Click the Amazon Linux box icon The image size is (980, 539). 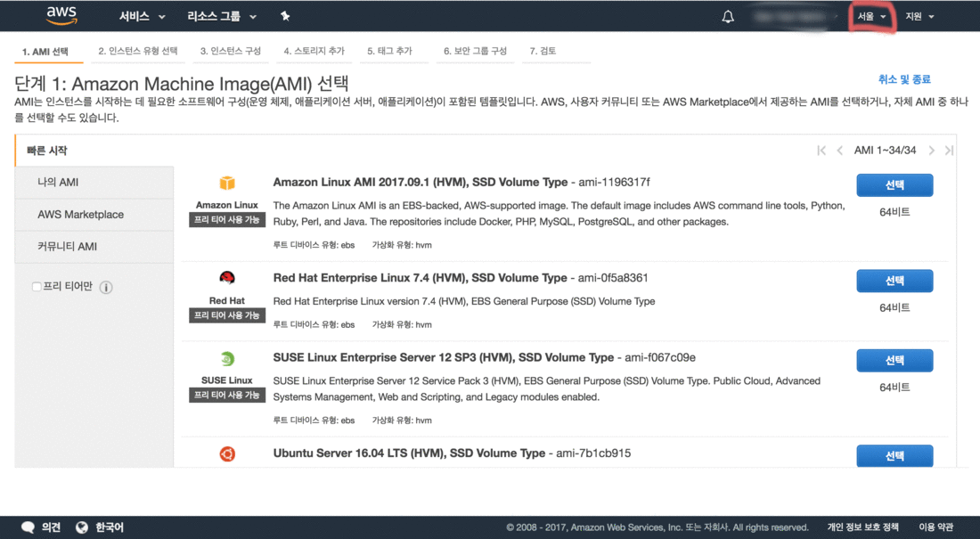(x=227, y=183)
